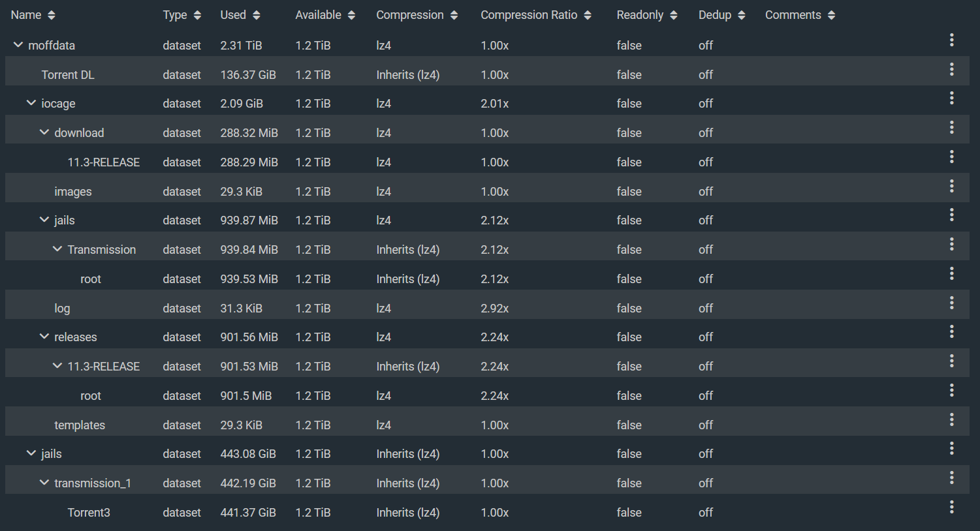
Task: Collapse the releases dataset node
Action: click(x=44, y=337)
